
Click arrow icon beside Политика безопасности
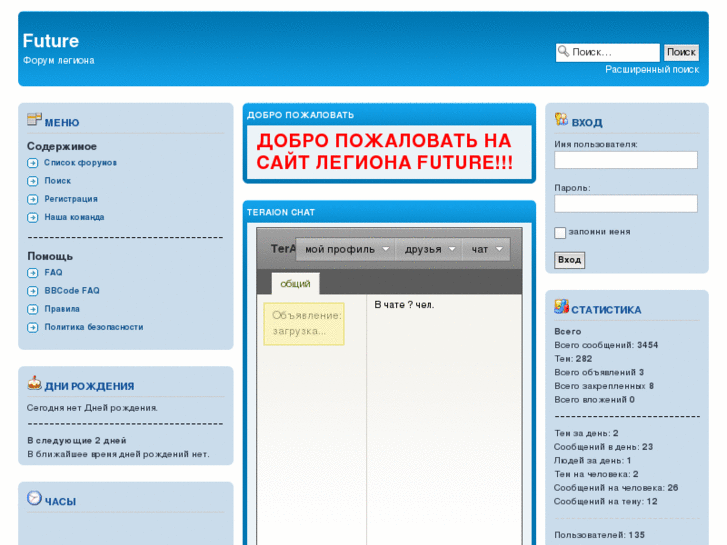(x=32, y=327)
